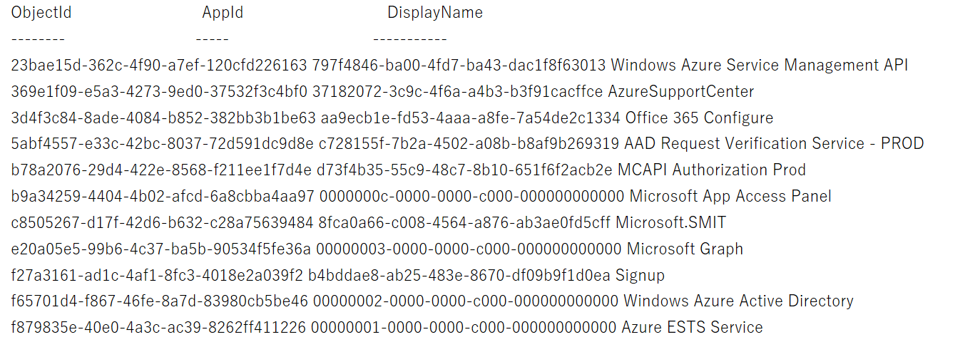Click the AppId column header
The height and width of the screenshot is (342, 980).
click(223, 13)
